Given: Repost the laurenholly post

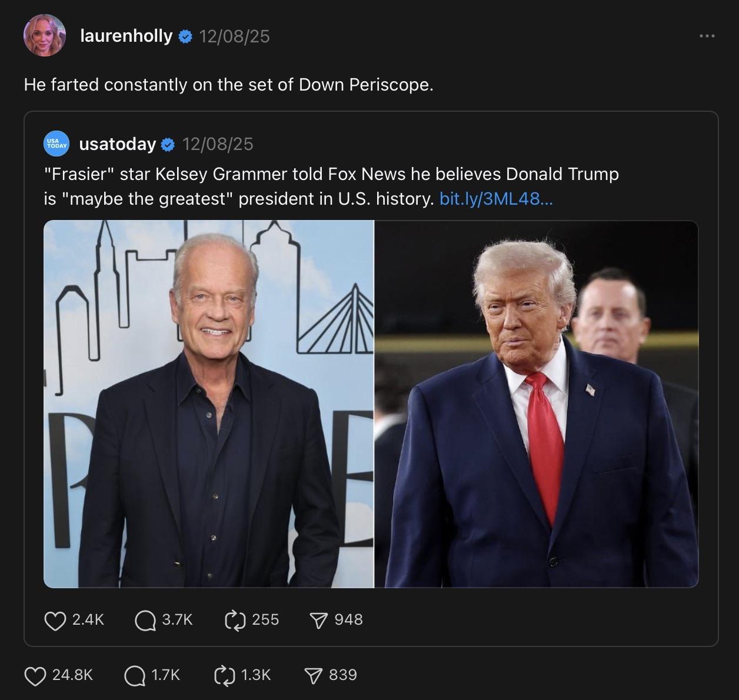Looking at the screenshot, I should [x=225, y=675].
